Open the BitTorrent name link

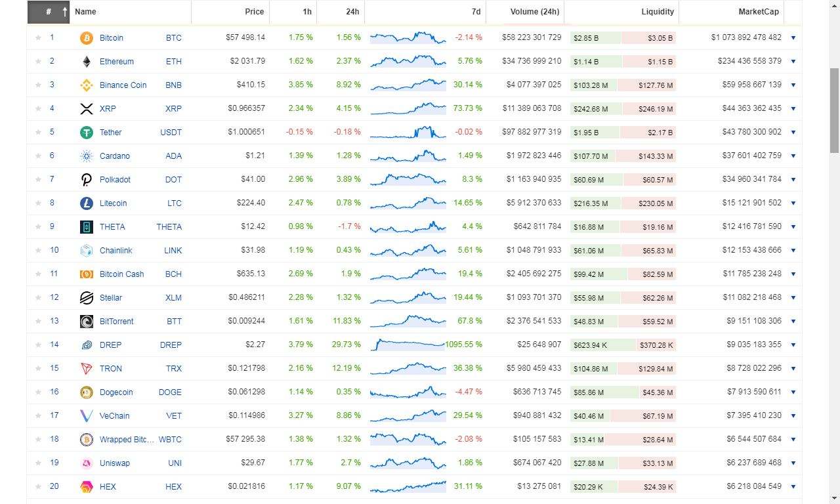coord(117,322)
